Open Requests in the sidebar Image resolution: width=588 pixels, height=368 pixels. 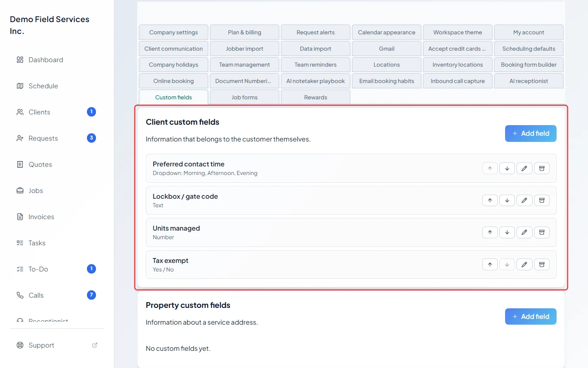click(57, 138)
